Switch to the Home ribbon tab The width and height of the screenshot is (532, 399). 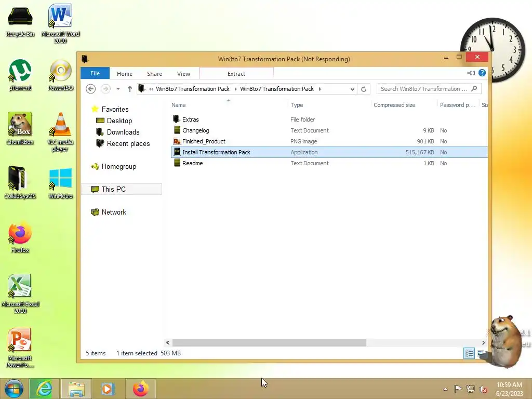pyautogui.click(x=125, y=74)
